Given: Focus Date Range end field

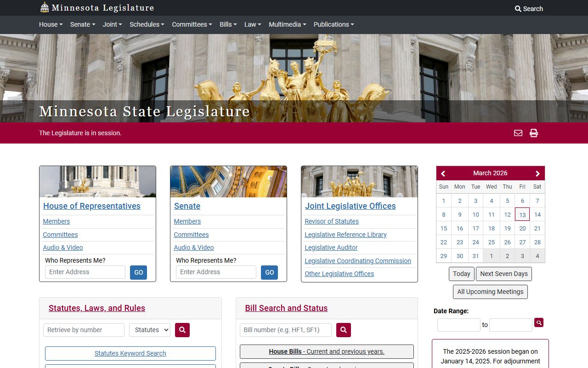Looking at the screenshot, I should [511, 325].
